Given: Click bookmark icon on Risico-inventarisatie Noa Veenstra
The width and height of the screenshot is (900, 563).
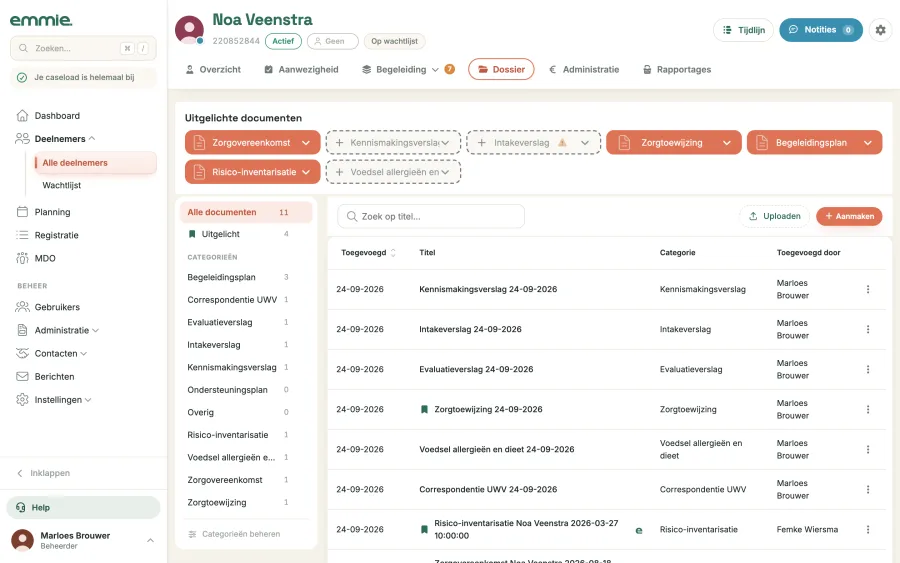Looking at the screenshot, I should pos(424,529).
